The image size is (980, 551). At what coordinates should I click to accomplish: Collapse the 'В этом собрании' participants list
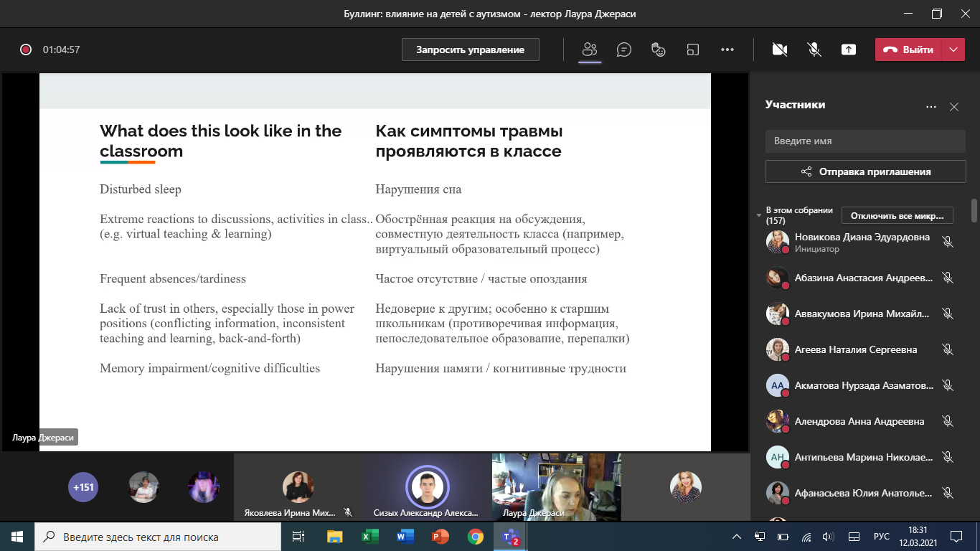(760, 215)
